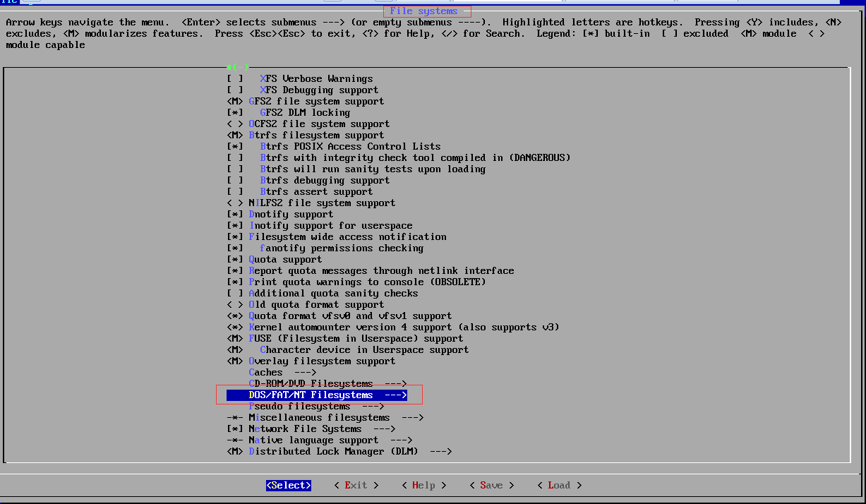The image size is (866, 504).
Task: Select Quota format vfsv0 and vfsv1 support
Action: (339, 316)
